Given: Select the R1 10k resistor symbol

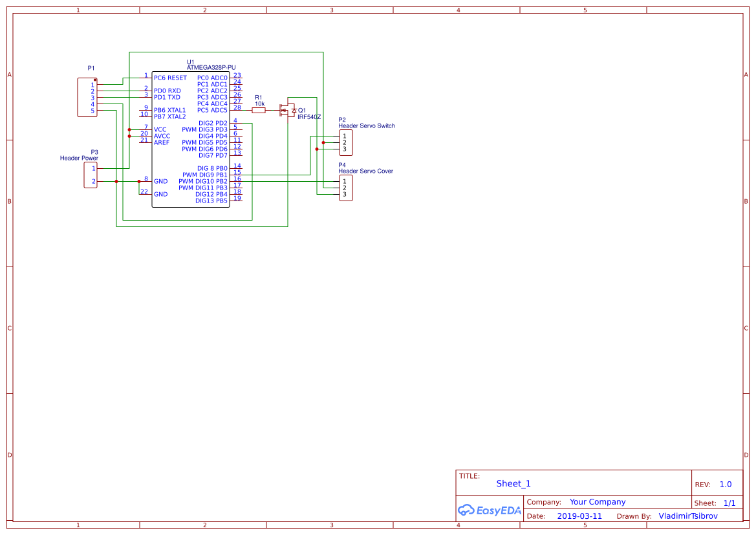Looking at the screenshot, I should tap(259, 111).
